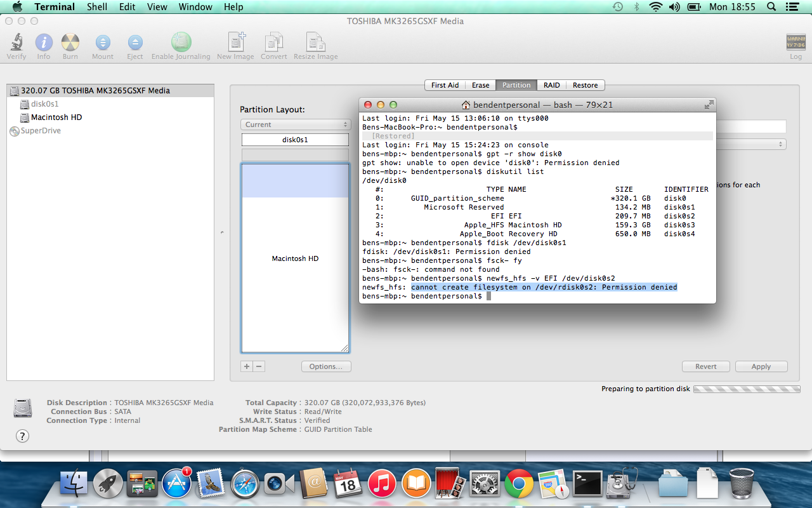This screenshot has width=812, height=508.
Task: Open the Apple menu
Action: pyautogui.click(x=17, y=7)
